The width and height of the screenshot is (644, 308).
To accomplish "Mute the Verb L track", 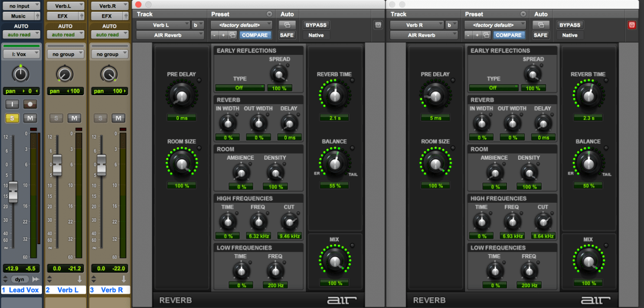I will (74, 118).
